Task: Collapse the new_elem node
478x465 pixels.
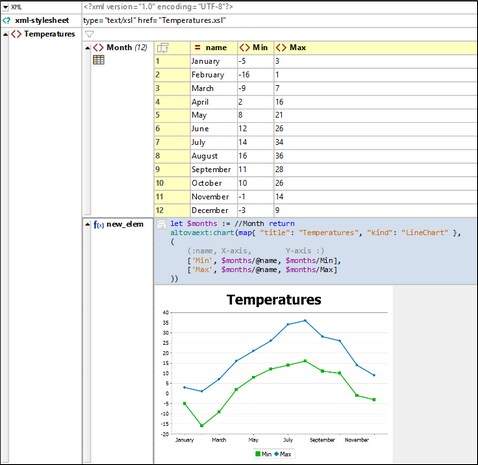Action: click(x=87, y=225)
